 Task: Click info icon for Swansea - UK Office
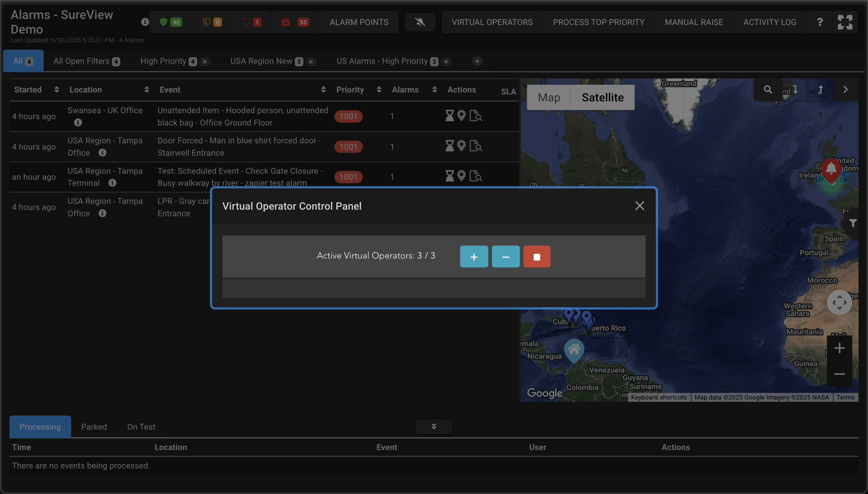pos(78,122)
